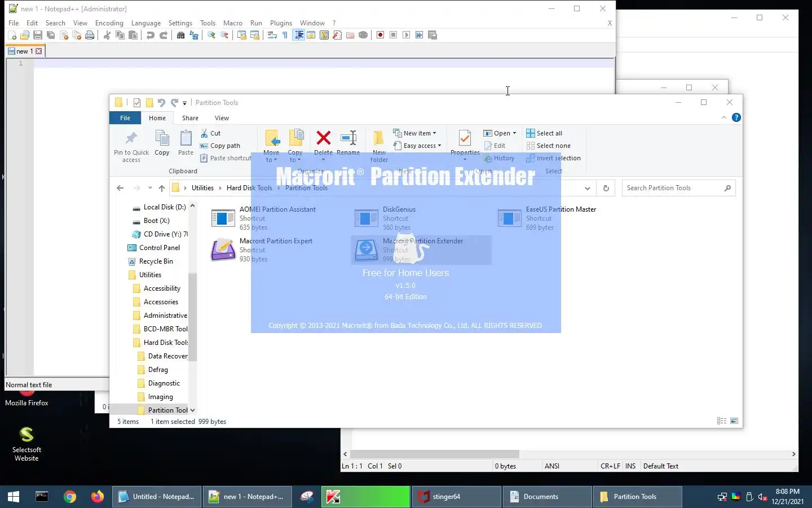Open Customize Quick Access Toolbar dropdown in Explorer

[184, 103]
